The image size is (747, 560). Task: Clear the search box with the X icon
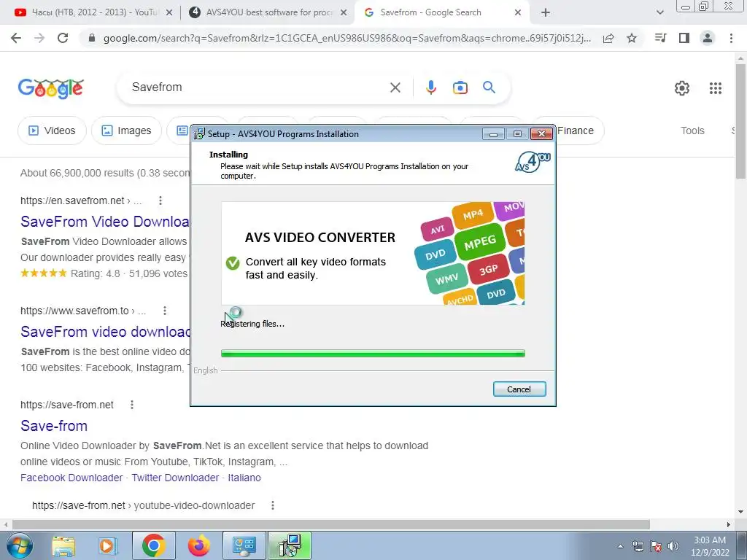coord(395,87)
